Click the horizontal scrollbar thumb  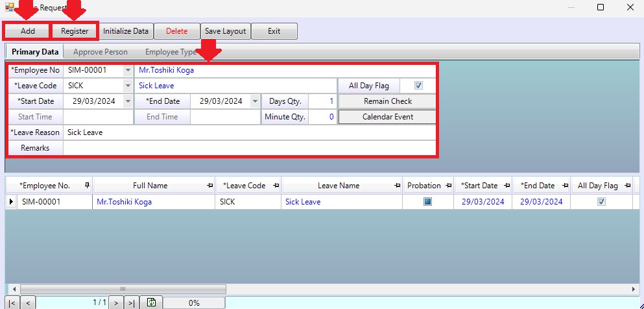121,289
